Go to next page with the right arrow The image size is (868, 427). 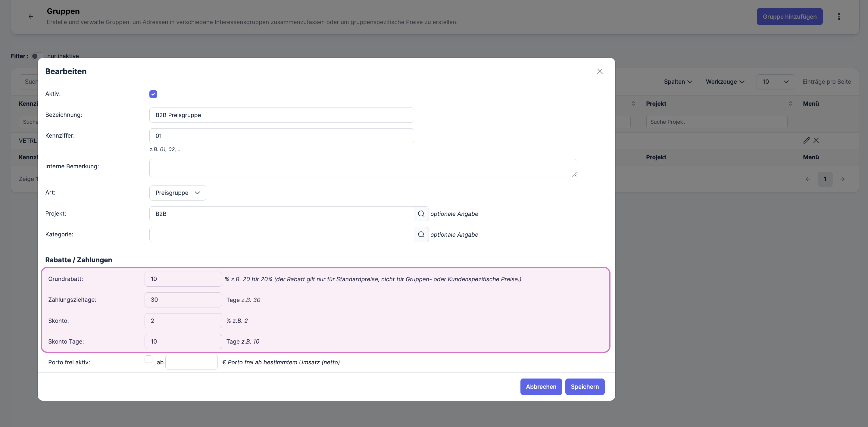[842, 179]
